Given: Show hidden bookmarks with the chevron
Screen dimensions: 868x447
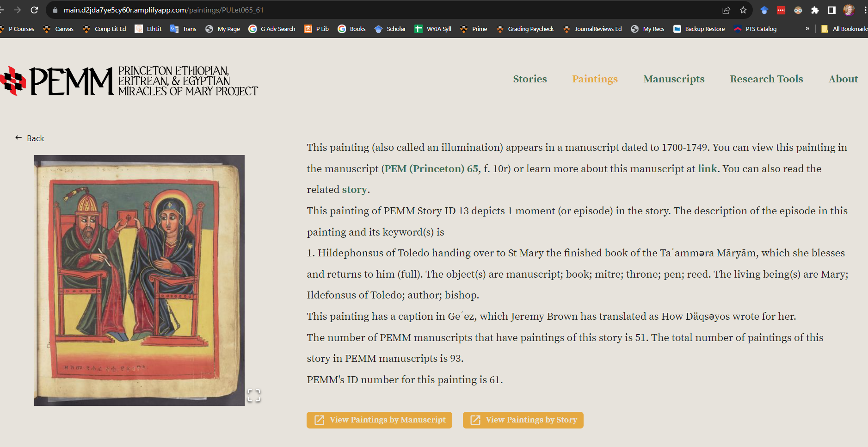Looking at the screenshot, I should [807, 29].
